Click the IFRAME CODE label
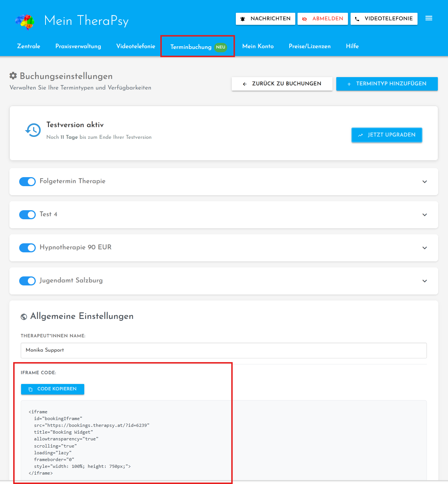The height and width of the screenshot is (484, 448). (38, 373)
